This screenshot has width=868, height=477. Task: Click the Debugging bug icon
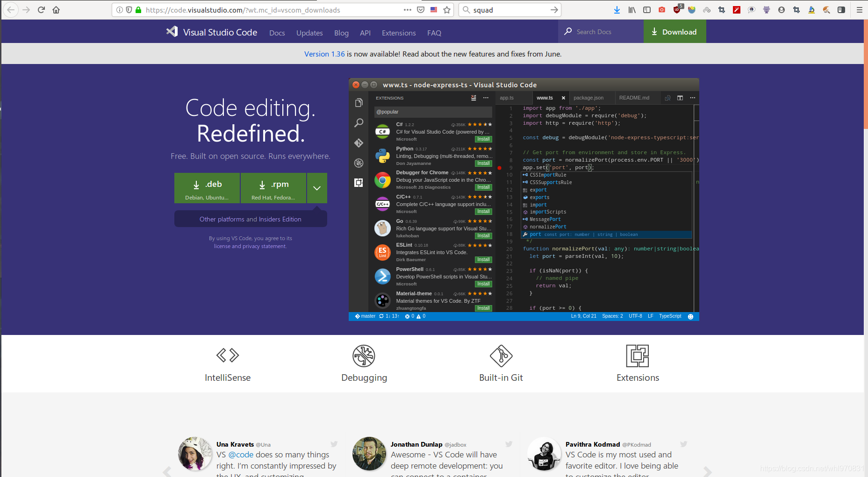coord(364,356)
